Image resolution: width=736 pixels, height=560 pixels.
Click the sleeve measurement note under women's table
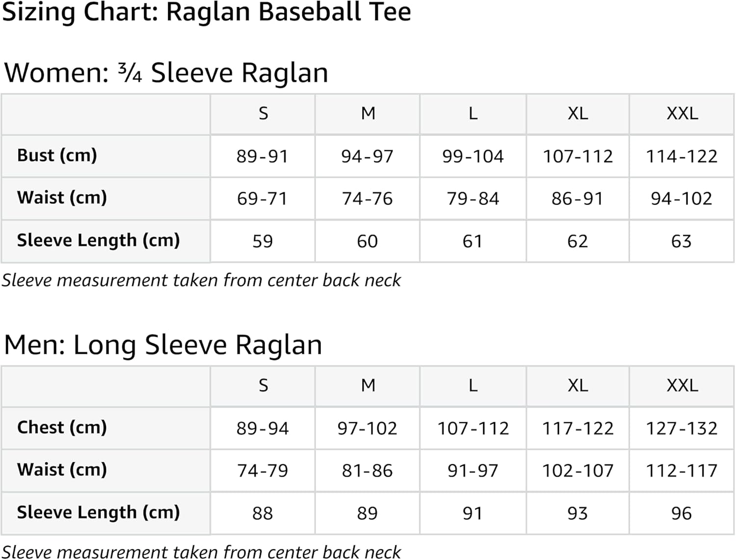(201, 280)
